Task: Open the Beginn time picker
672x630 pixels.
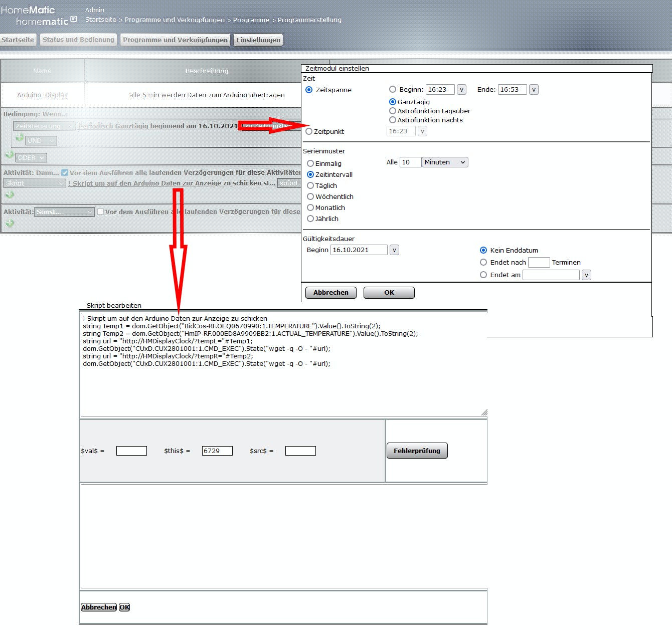Action: 462,90
